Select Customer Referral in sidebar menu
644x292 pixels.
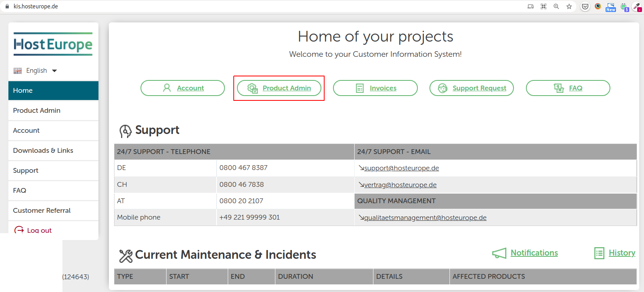[42, 210]
